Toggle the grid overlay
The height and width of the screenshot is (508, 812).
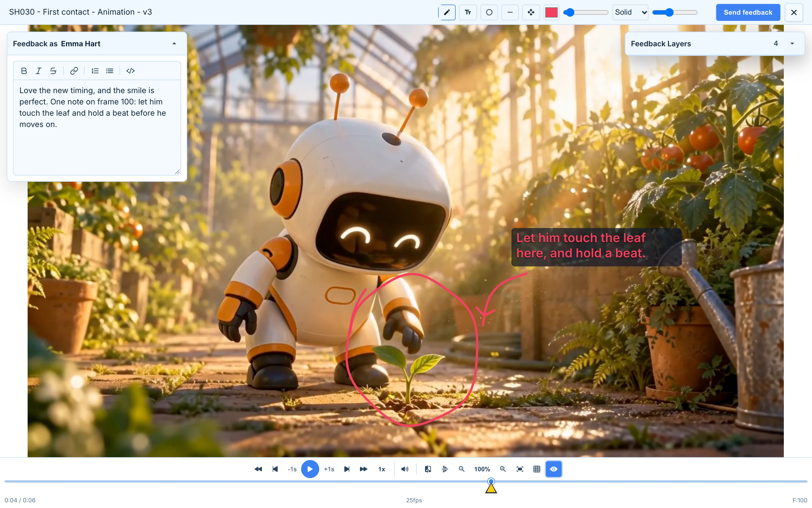[537, 469]
